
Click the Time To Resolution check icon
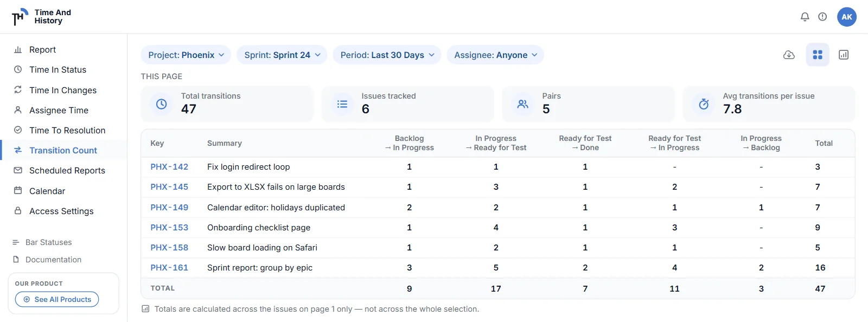point(18,130)
